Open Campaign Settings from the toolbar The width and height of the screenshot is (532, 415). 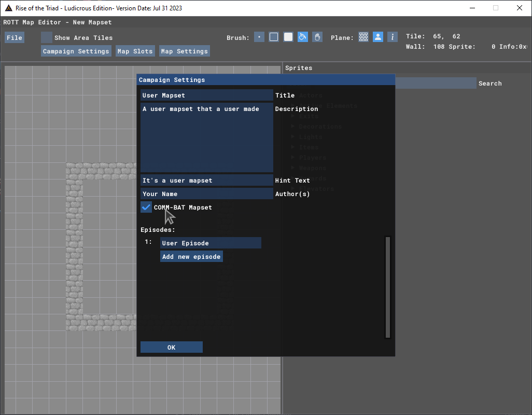[76, 51]
